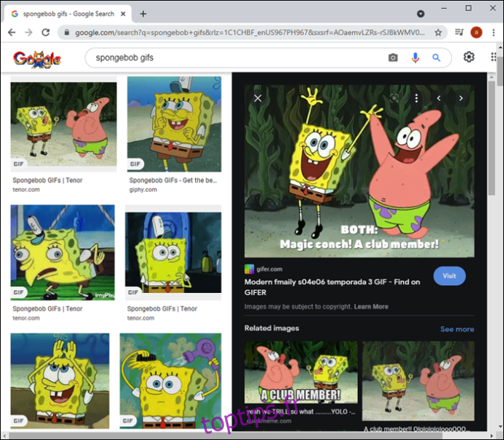Viewport: 504px width, 440px height.
Task: Maximize the Chrome window
Action: click(468, 8)
